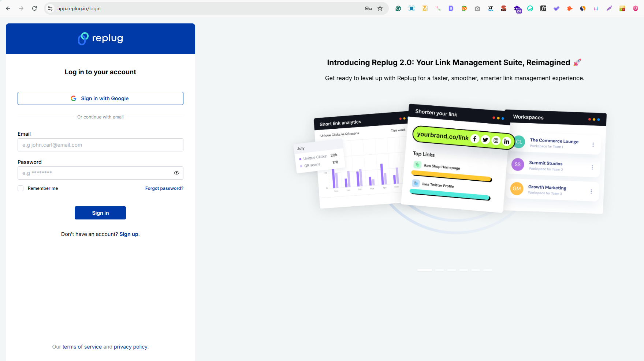The image size is (644, 361).
Task: Open saved passwords via the key icon
Action: [368, 8]
